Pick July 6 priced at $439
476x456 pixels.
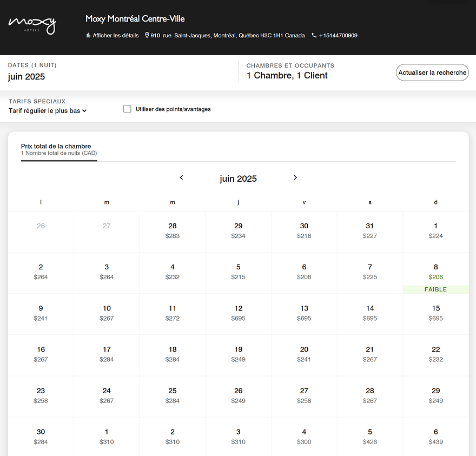pos(435,437)
